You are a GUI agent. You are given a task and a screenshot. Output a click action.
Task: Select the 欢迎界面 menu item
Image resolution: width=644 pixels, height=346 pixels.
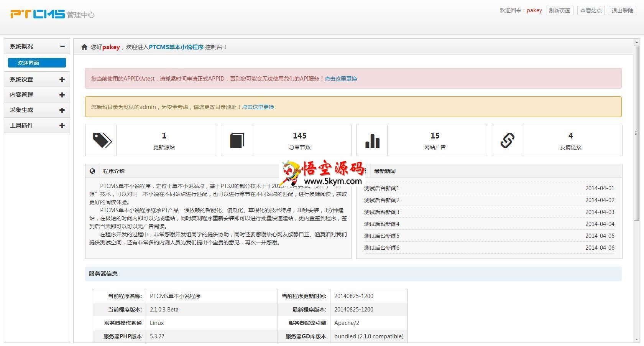pos(37,63)
